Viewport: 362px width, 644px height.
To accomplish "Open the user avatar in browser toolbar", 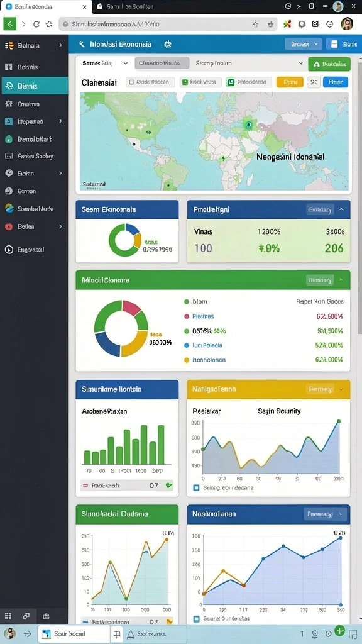I will click(347, 24).
